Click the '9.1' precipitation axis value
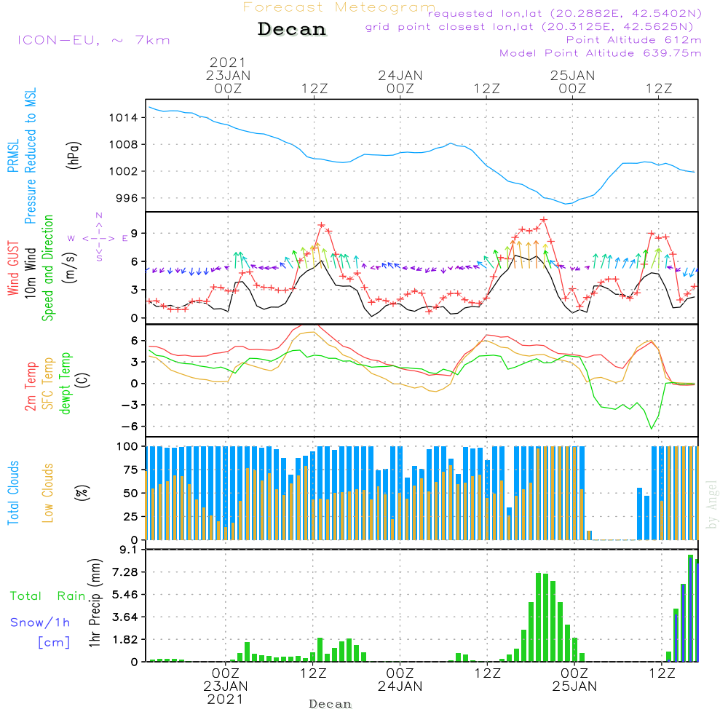Viewport: 728px width, 728px height. click(128, 550)
